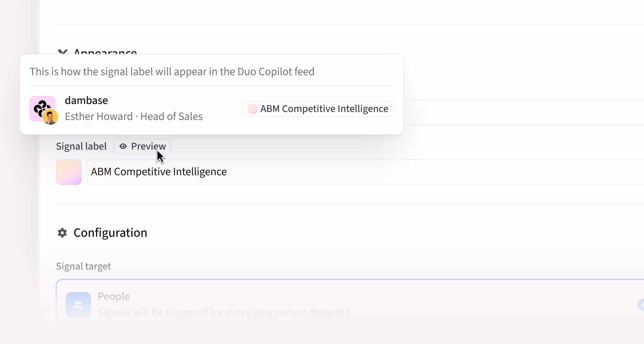Click the Appearance section icon
Image resolution: width=644 pixels, height=344 pixels.
63,52
